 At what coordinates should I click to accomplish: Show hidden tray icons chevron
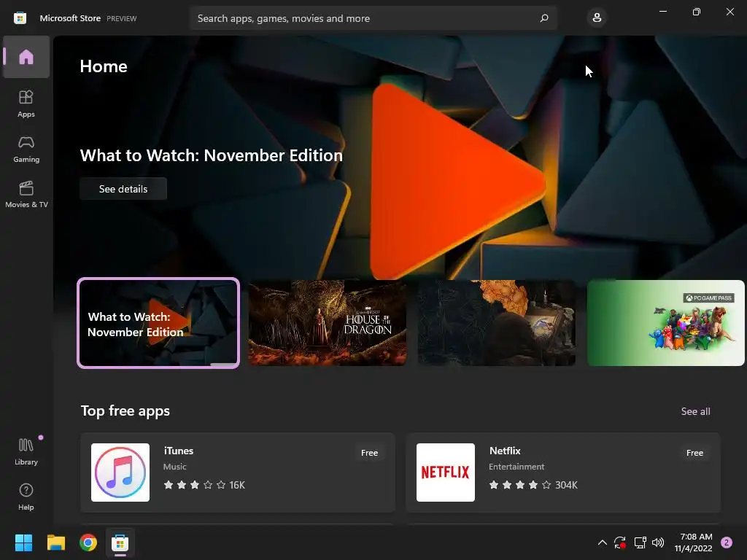click(x=602, y=542)
